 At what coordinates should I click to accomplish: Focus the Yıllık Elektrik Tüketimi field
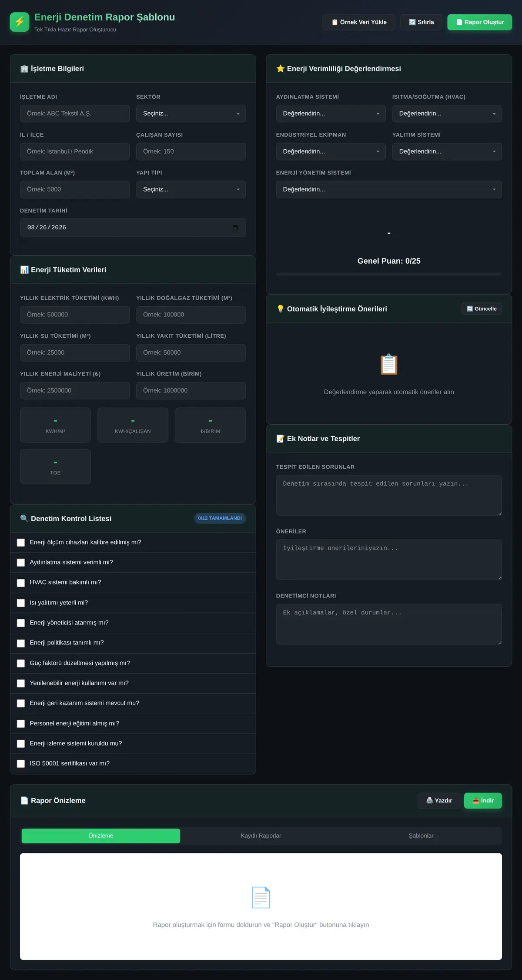tap(75, 315)
